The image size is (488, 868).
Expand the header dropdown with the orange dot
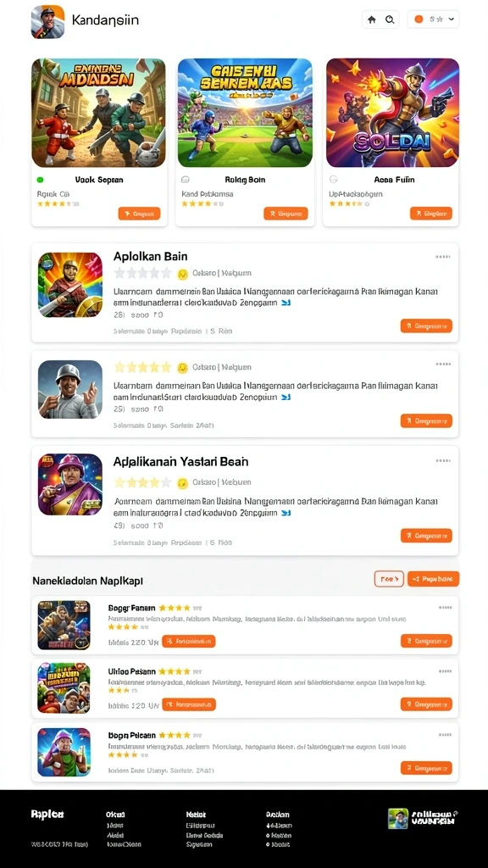(433, 19)
